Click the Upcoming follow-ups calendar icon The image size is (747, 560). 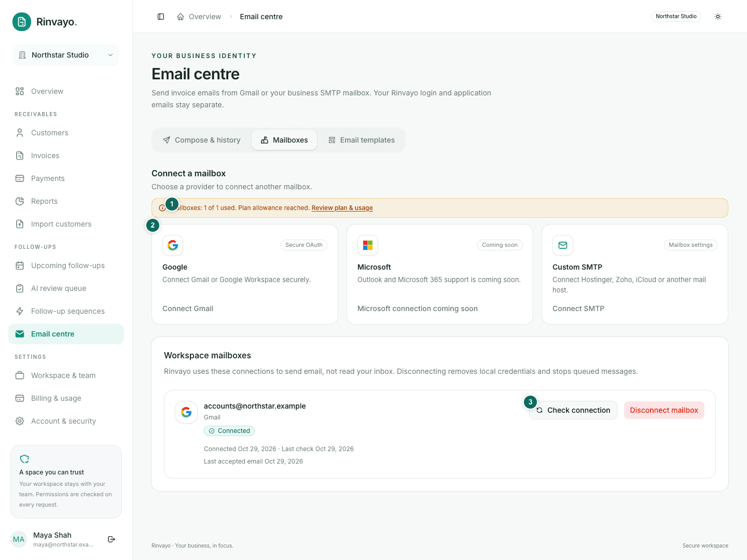(20, 265)
